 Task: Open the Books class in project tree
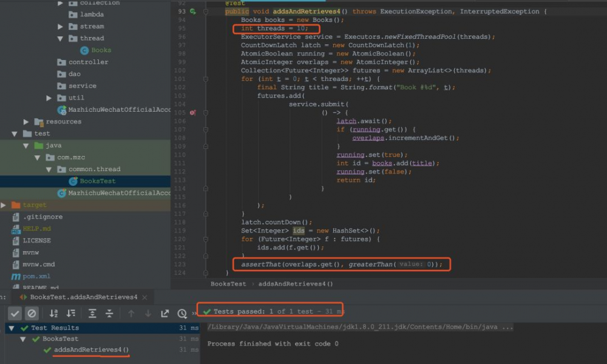101,50
